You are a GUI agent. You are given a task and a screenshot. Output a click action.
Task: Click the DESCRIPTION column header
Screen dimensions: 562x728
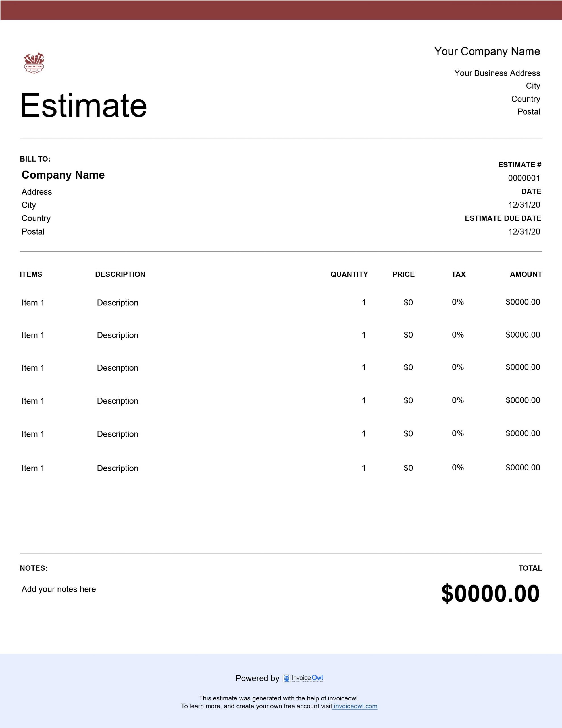click(x=120, y=274)
